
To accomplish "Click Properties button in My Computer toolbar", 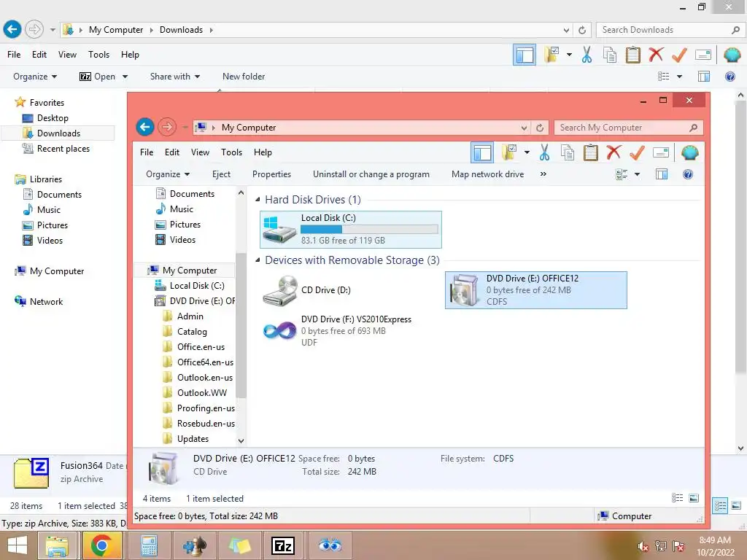I will point(271,174).
